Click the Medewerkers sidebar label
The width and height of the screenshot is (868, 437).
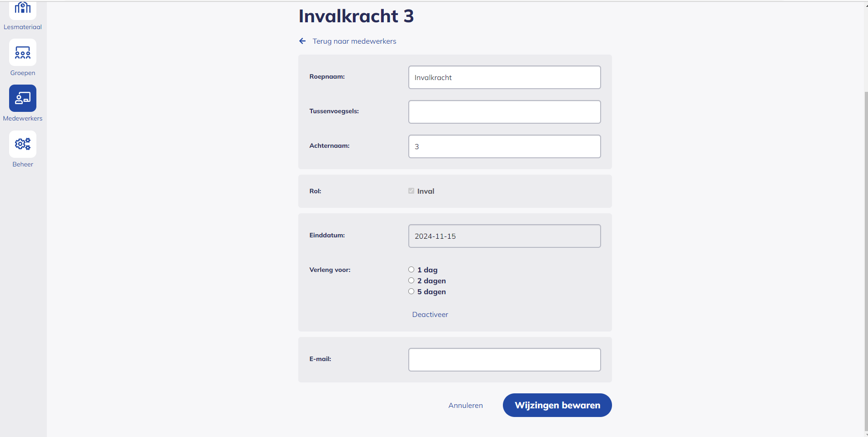click(x=23, y=119)
